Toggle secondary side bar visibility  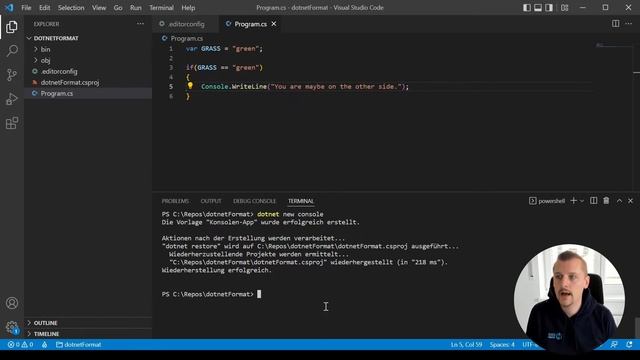[549, 7]
